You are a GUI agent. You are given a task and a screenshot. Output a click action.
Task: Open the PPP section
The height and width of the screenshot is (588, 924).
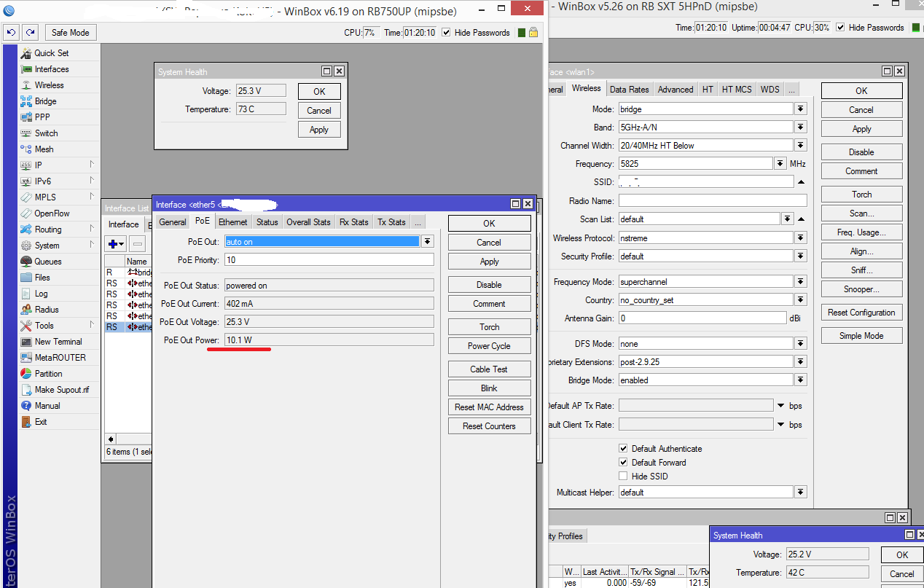[x=42, y=117]
